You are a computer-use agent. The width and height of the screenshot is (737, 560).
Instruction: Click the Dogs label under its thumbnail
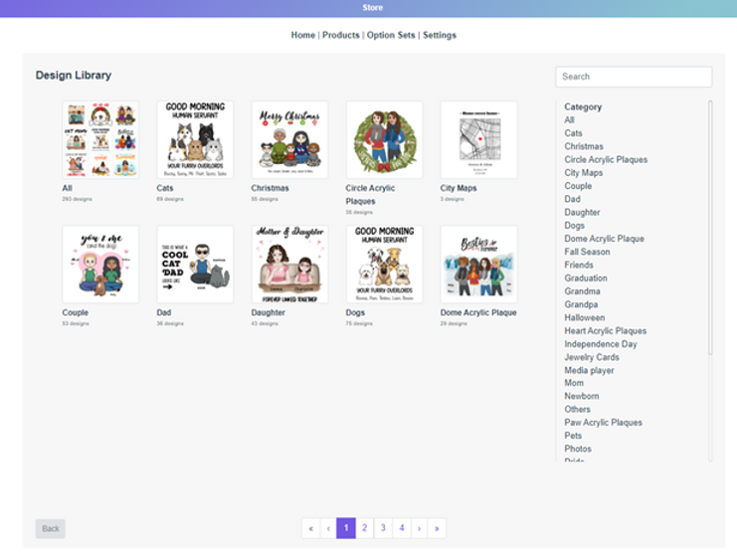[355, 312]
